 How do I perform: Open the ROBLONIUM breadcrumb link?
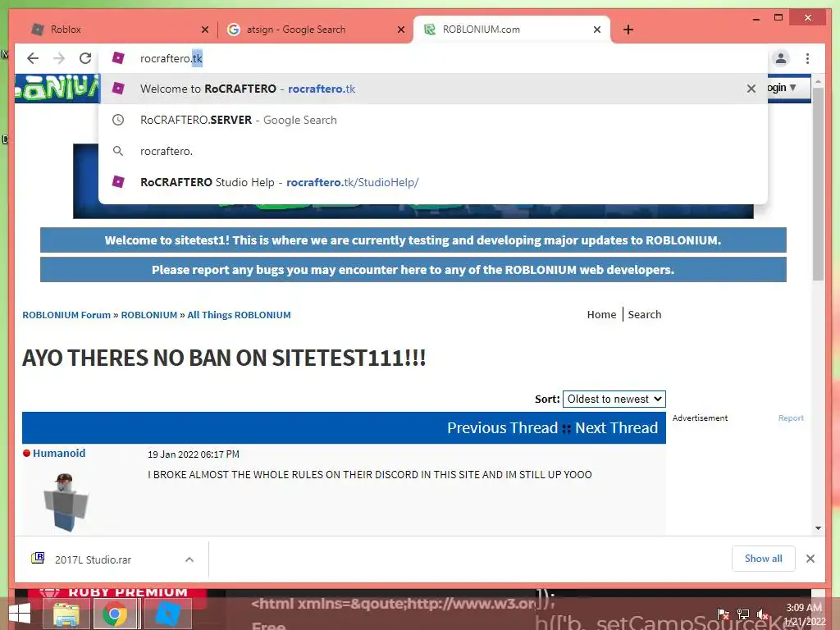(149, 315)
